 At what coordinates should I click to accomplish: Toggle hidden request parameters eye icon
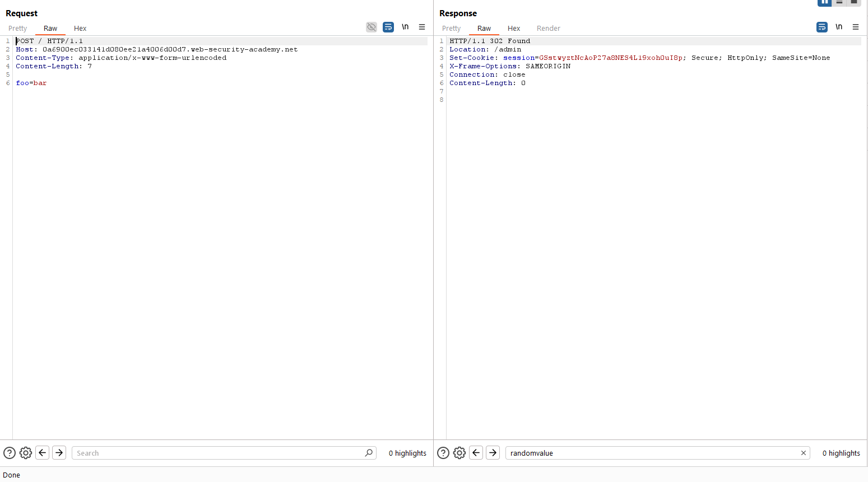[372, 27]
